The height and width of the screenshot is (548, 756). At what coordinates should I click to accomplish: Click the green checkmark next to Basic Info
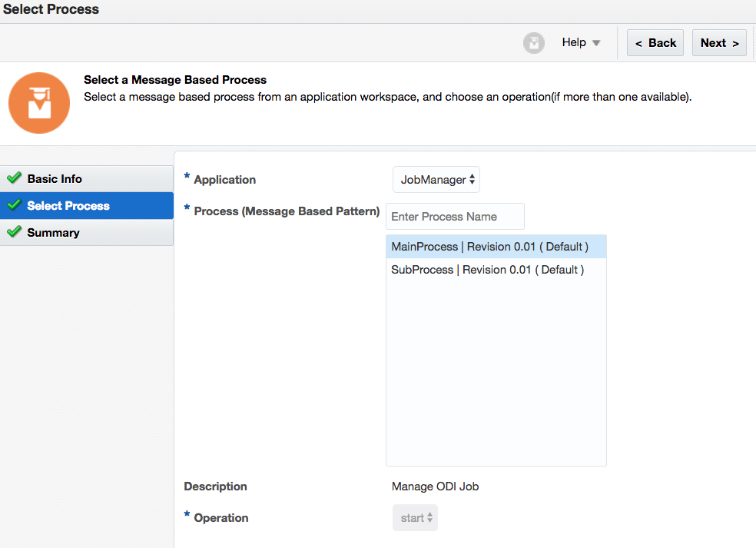pos(14,178)
